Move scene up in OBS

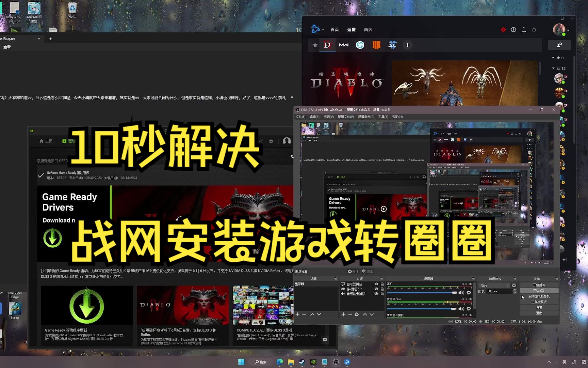(x=312, y=314)
